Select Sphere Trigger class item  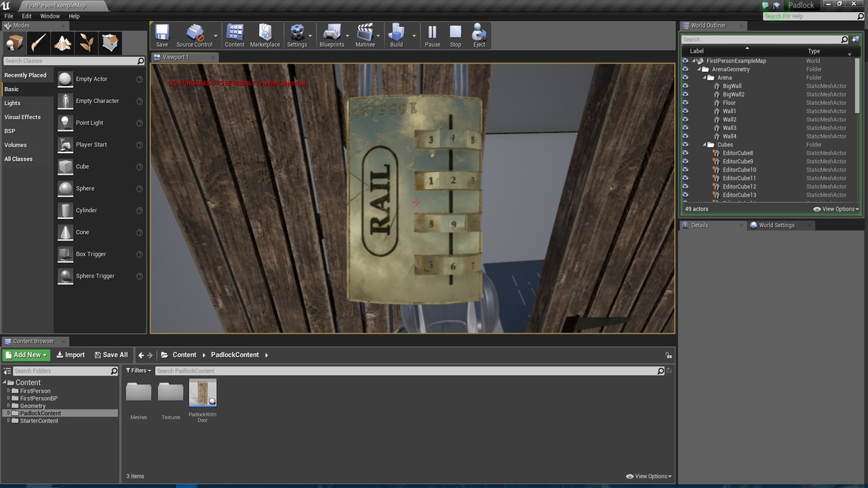(x=100, y=276)
